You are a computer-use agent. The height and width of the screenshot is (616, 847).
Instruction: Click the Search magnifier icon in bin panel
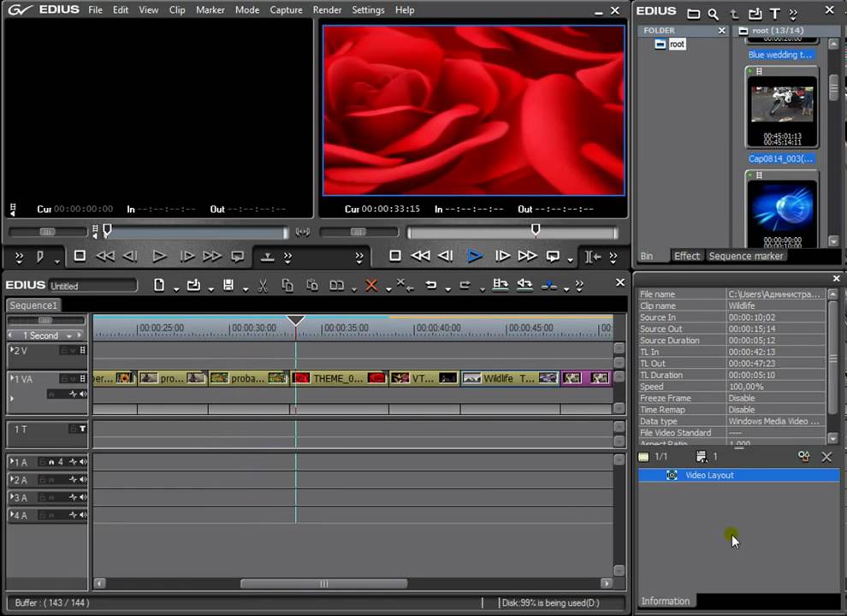tap(713, 14)
